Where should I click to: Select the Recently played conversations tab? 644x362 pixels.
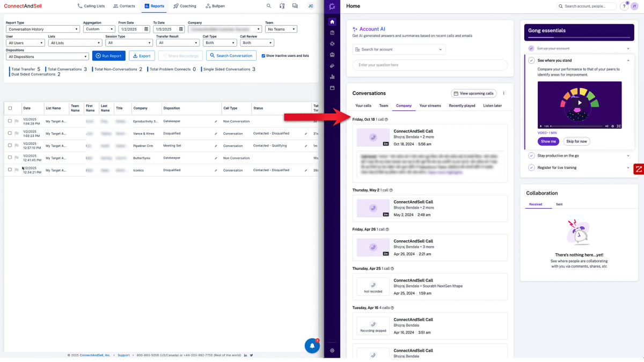pyautogui.click(x=462, y=106)
